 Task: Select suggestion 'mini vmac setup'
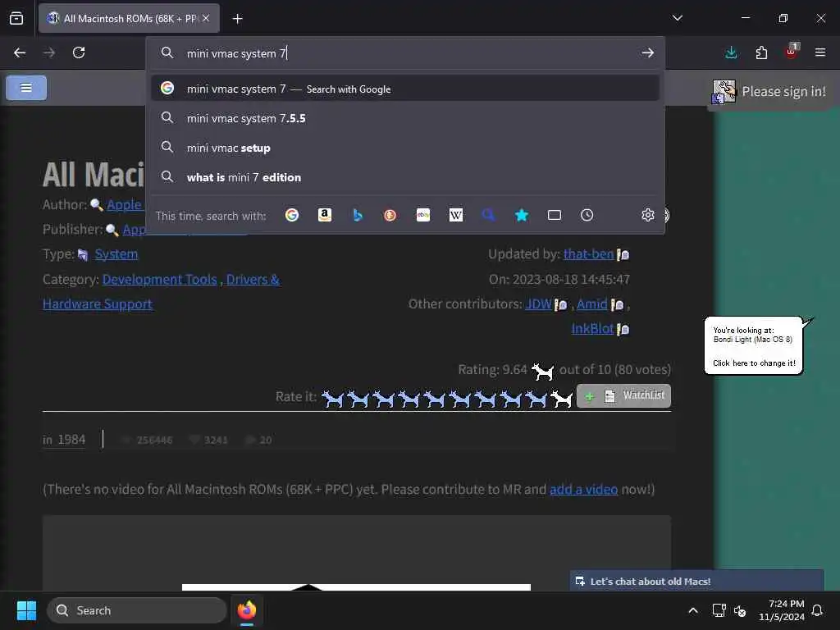pyautogui.click(x=405, y=148)
